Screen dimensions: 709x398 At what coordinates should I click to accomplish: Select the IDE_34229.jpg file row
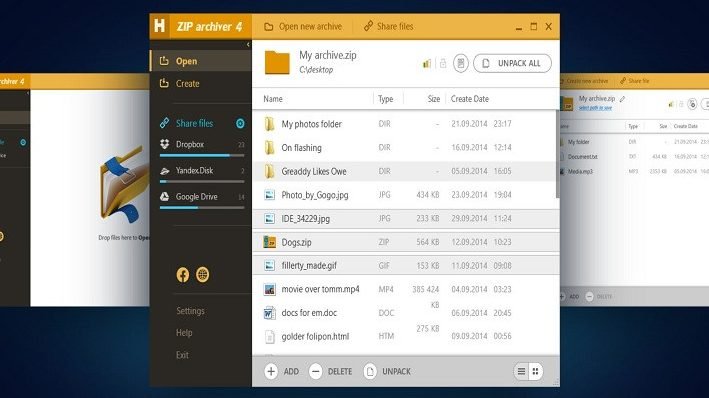click(x=406, y=218)
